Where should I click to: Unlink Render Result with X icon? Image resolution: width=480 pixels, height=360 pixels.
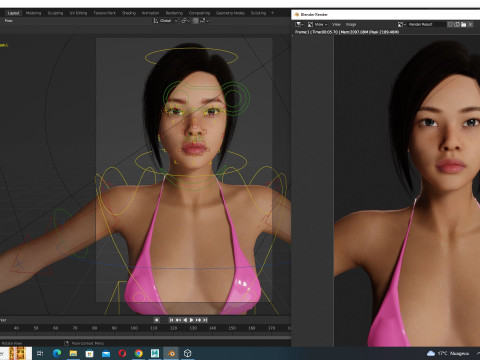click(470, 24)
